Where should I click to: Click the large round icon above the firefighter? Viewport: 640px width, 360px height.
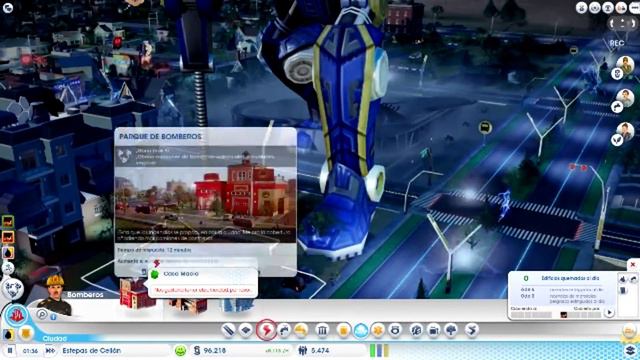[13, 288]
